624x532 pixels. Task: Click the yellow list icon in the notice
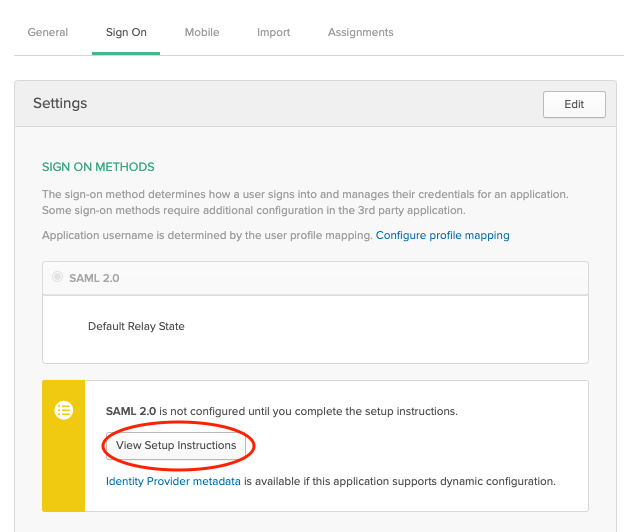[x=64, y=410]
